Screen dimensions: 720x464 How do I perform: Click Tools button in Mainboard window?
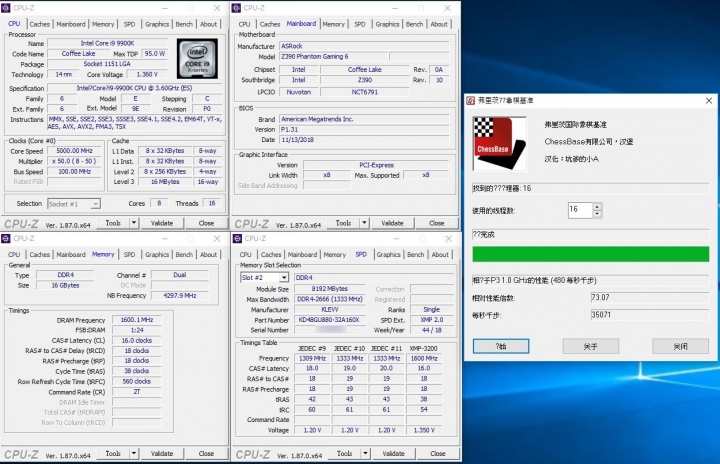coord(343,223)
